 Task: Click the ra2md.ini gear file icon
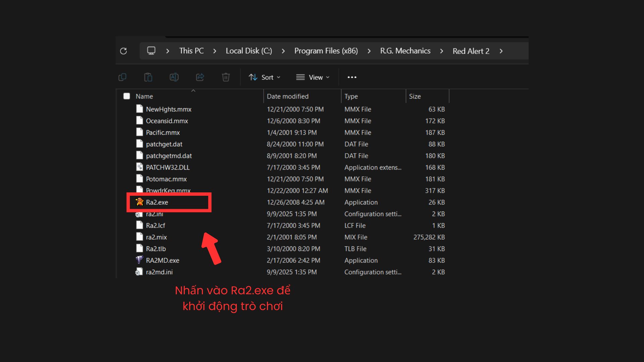coord(139,272)
